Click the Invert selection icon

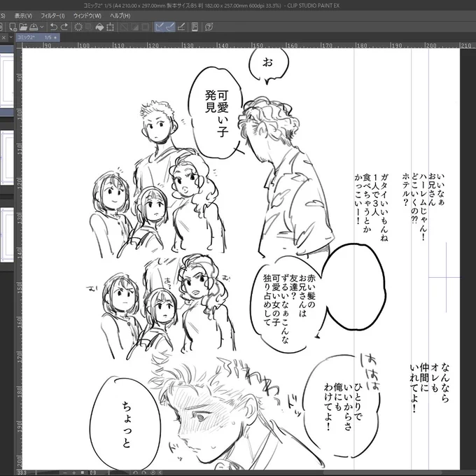pos(135,27)
